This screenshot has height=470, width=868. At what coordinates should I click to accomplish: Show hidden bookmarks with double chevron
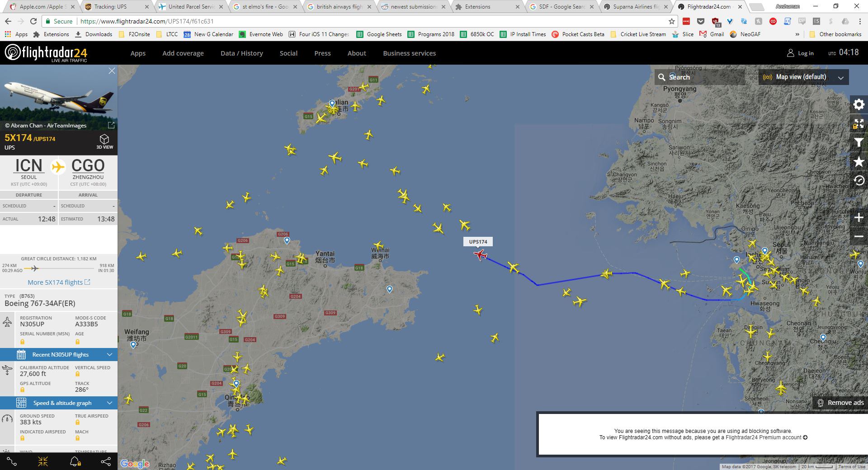(797, 34)
